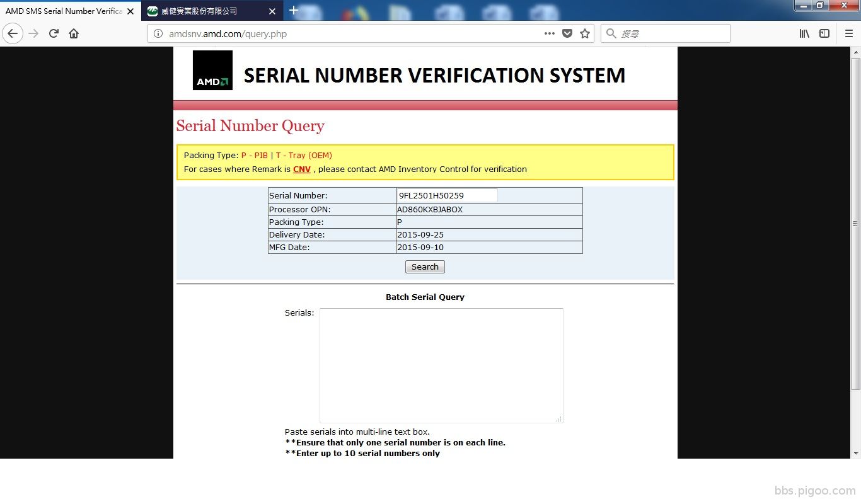Toggle the sidebar view icon
The width and height of the screenshot is (861, 504).
coord(824,33)
